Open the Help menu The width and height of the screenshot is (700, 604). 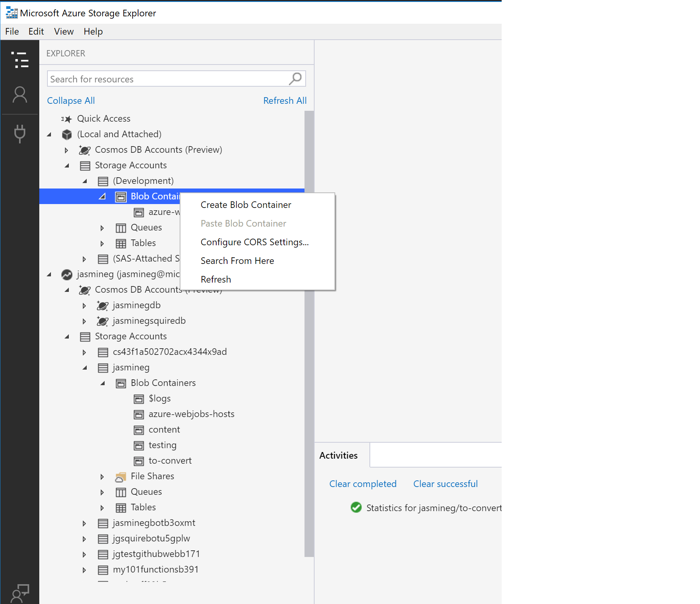click(93, 31)
